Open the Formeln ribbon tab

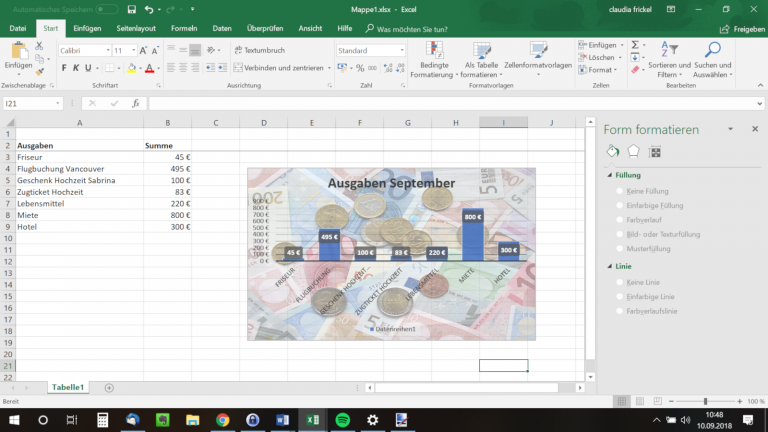(x=184, y=29)
